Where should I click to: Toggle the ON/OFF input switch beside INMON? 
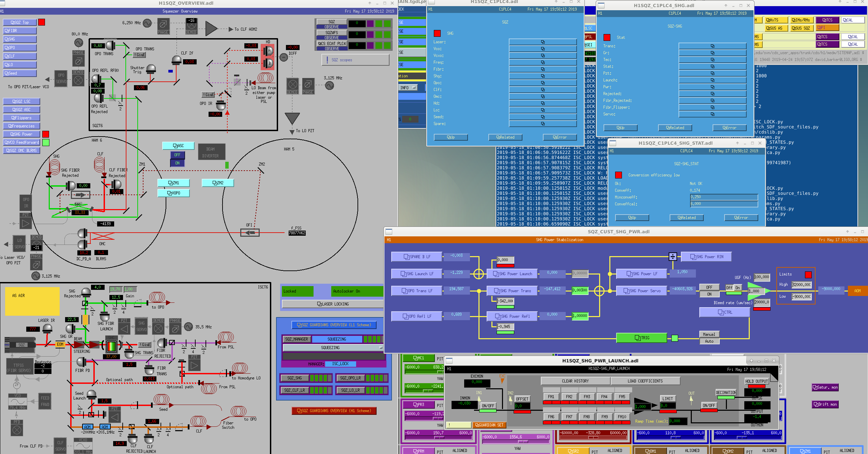tap(488, 406)
